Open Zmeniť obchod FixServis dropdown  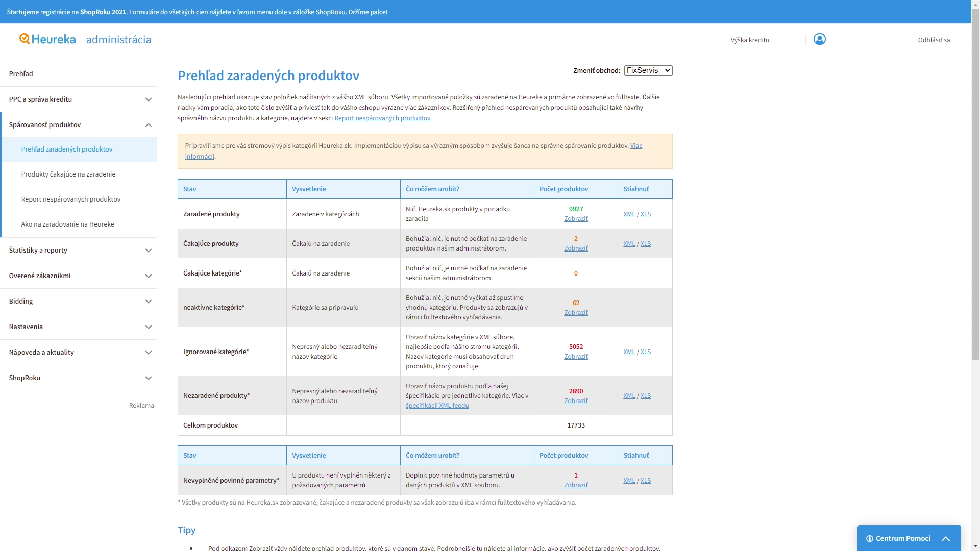pyautogui.click(x=648, y=70)
